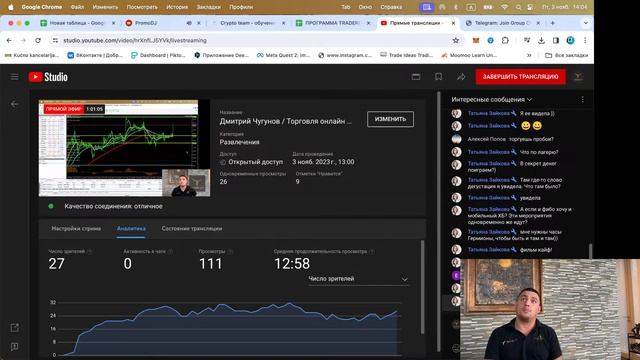Image resolution: width=640 pixels, height=360 pixels.
Task: Click the Wi-Fi icon in menu bar
Action: [505, 7]
